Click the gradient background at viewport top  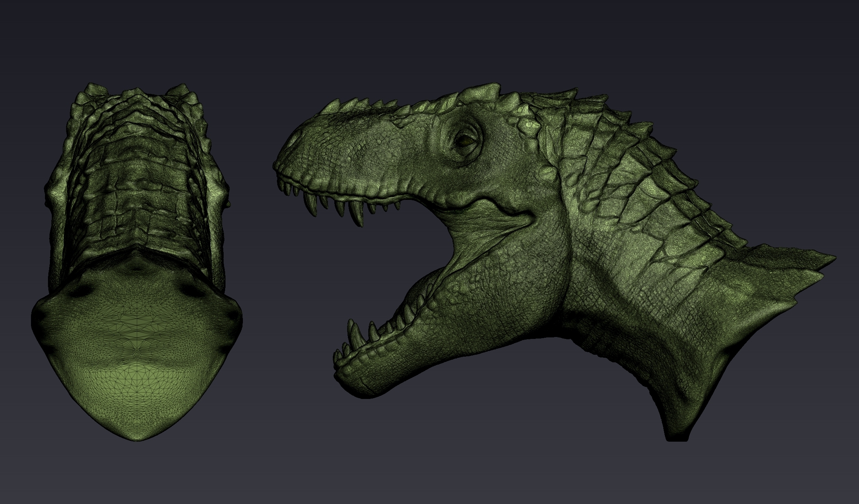pos(429,23)
